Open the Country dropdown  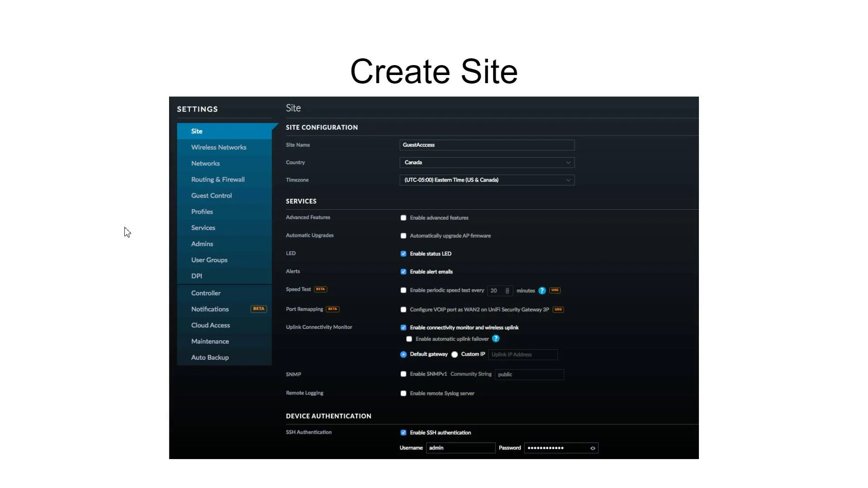(486, 162)
